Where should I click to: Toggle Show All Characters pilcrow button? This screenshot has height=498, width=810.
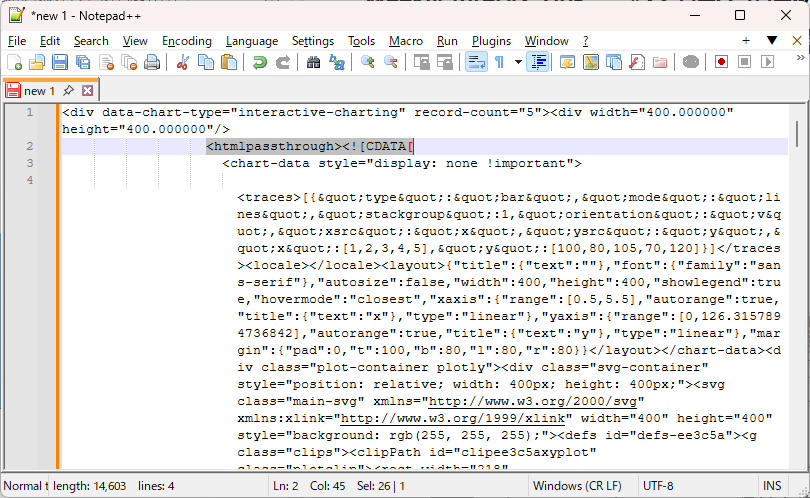(499, 62)
